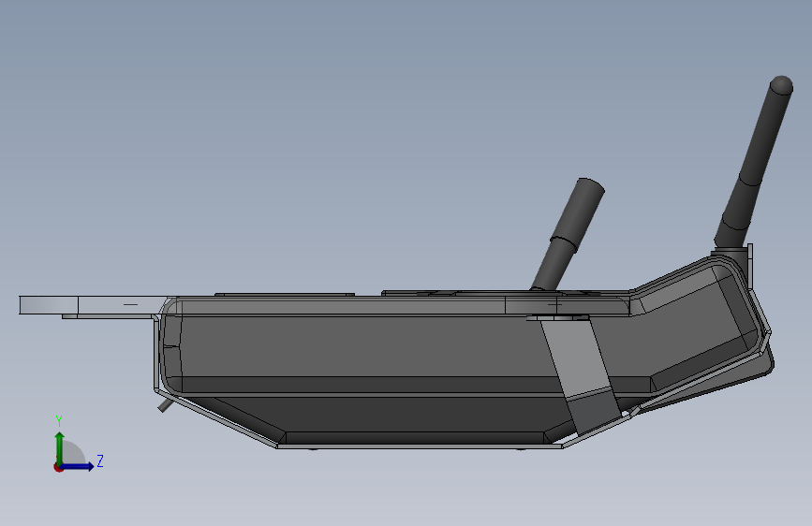The height and width of the screenshot is (526, 812).
Task: Click the green Y axis arrow of the triad
Action: pos(60,447)
